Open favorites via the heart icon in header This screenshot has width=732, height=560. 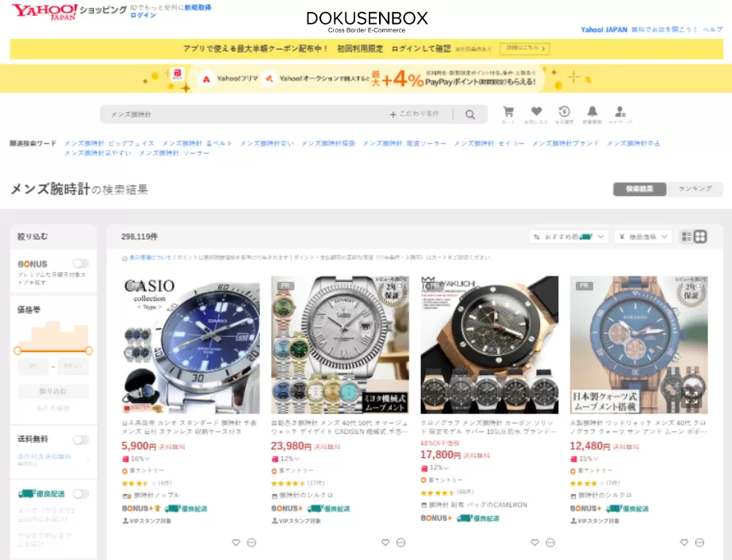[536, 112]
